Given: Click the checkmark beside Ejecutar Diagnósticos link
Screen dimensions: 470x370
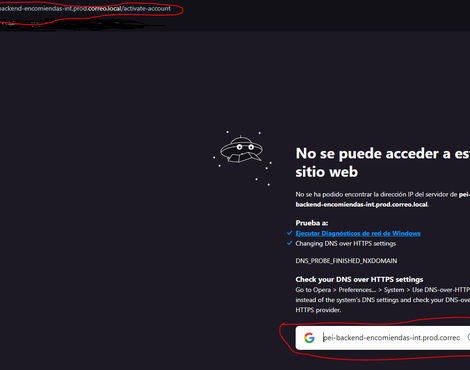Looking at the screenshot, I should 289,233.
